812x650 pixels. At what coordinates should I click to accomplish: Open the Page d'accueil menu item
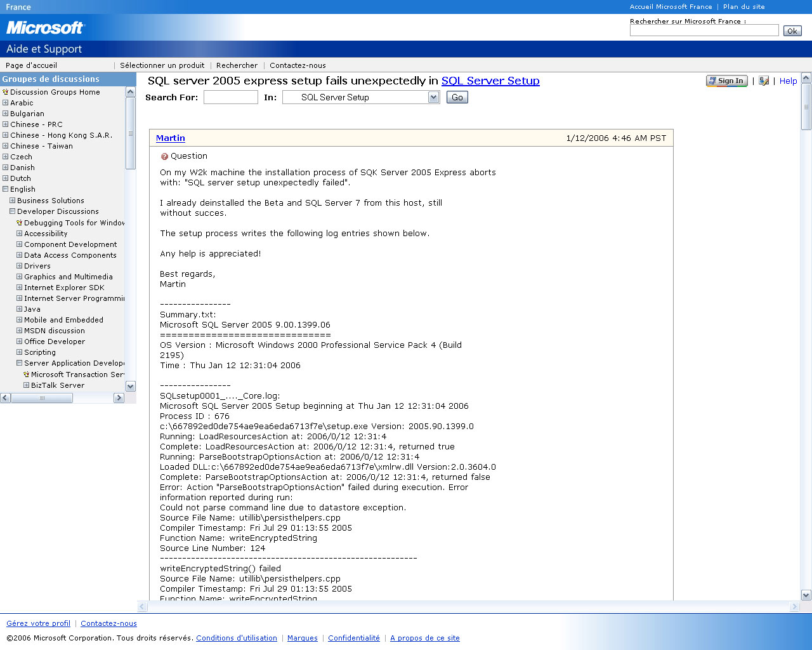coord(31,65)
